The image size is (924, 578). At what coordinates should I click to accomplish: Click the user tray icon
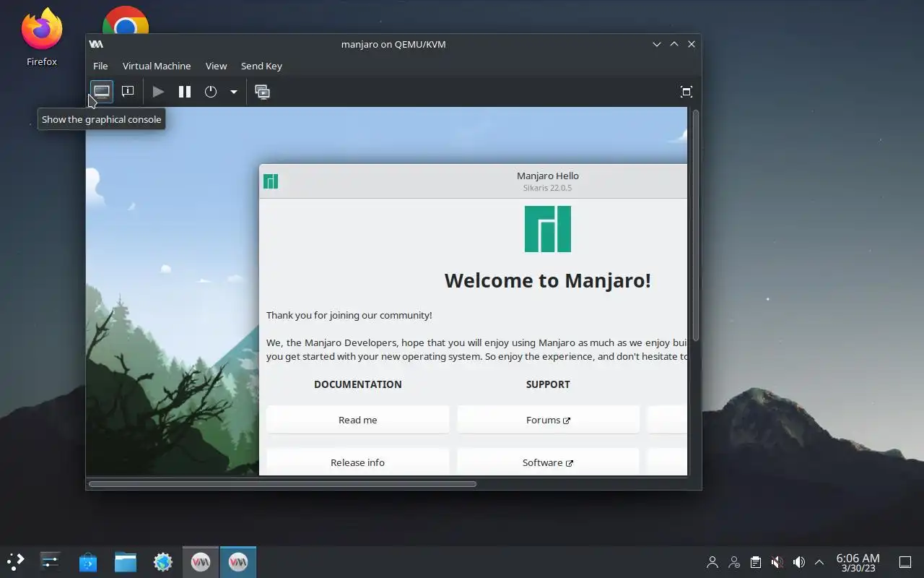point(712,562)
